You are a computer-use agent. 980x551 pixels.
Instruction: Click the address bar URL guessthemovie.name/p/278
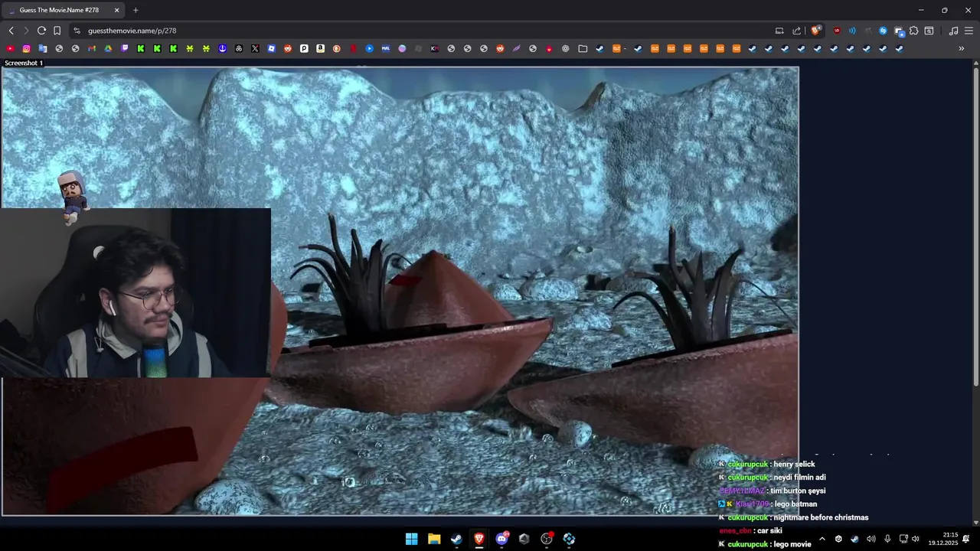point(132,31)
